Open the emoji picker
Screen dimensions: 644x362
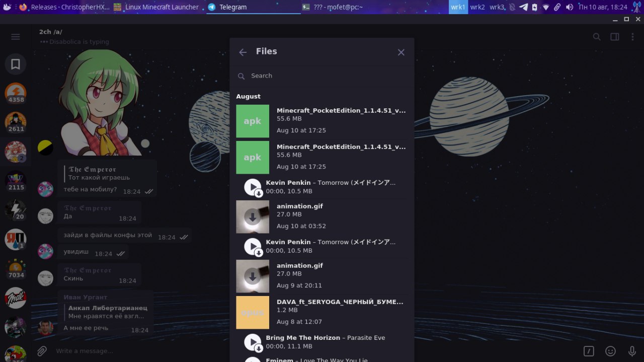[x=610, y=351]
